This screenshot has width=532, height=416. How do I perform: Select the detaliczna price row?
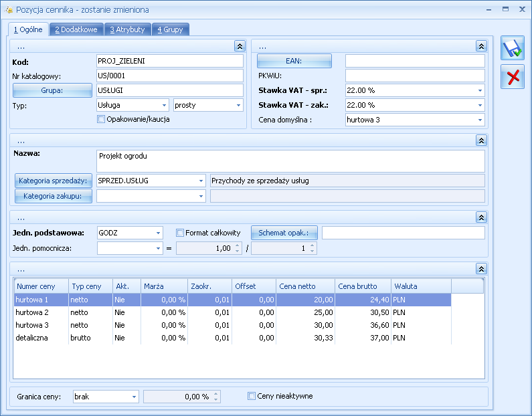point(232,338)
